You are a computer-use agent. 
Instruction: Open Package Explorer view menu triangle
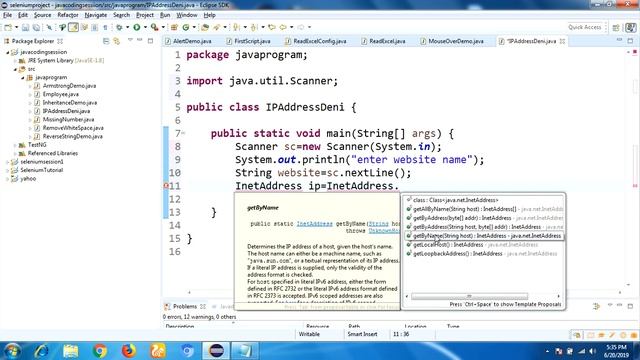(130, 40)
